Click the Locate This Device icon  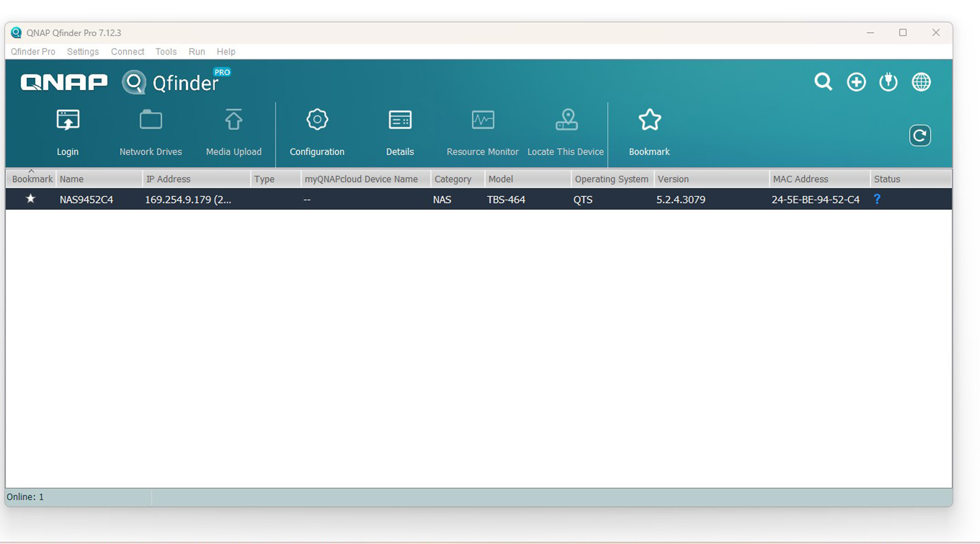[566, 121]
